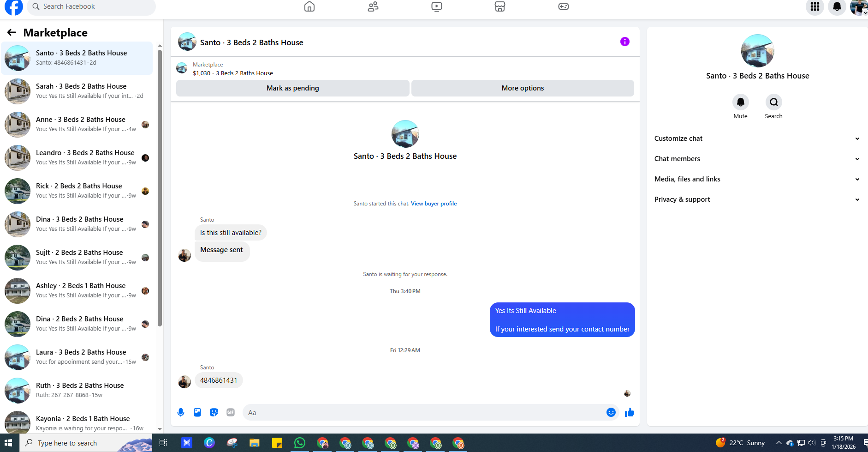The height and width of the screenshot is (452, 868).
Task: Choose a sticker icon
Action: pyautogui.click(x=214, y=412)
